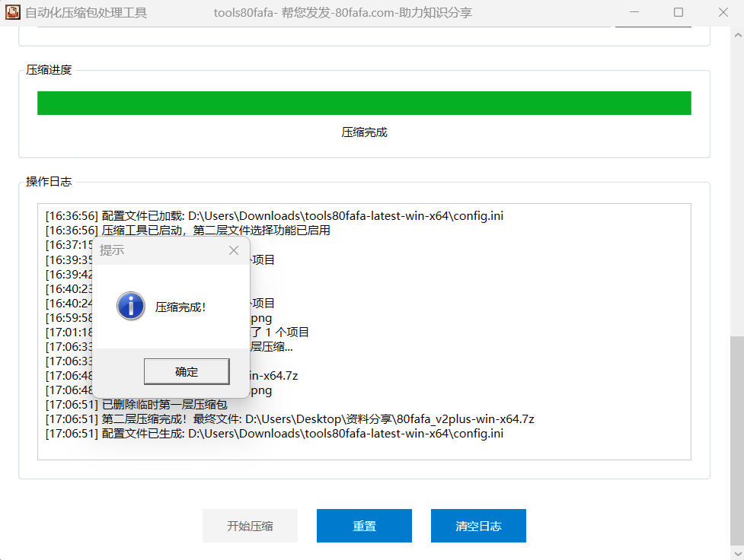This screenshot has height=560, width=744.
Task: Click the app icon in the title bar
Action: tap(12, 12)
